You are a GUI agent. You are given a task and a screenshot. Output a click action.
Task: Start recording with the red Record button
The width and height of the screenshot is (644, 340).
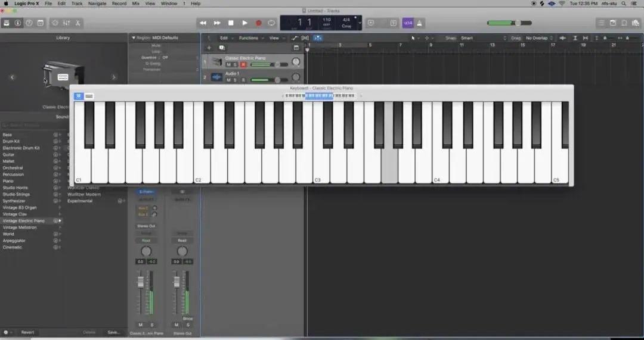coord(258,23)
